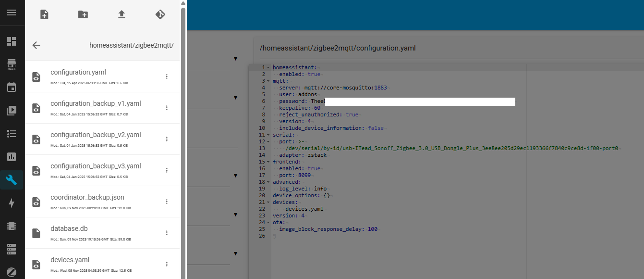Open options menu for database.db
The image size is (644, 279).
[x=167, y=233]
